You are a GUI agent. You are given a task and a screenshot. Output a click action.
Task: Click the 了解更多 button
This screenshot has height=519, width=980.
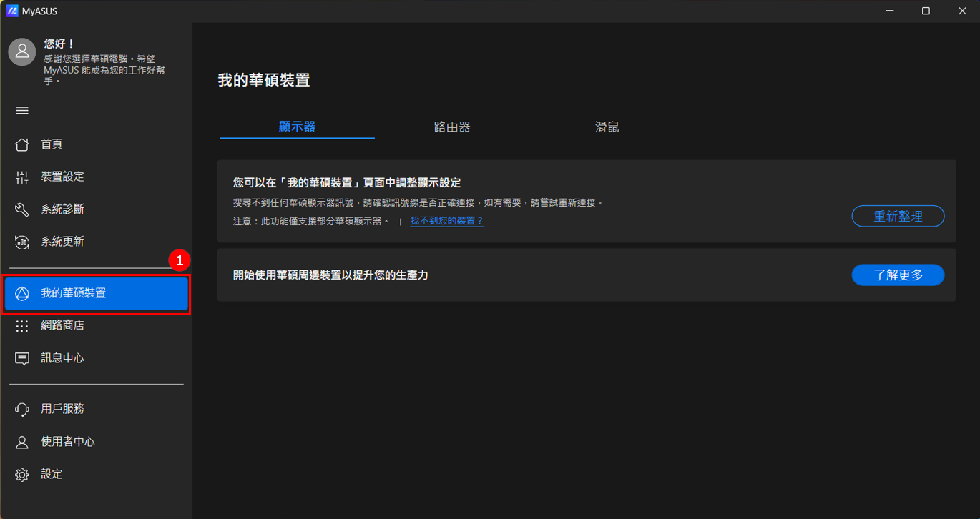coord(898,275)
